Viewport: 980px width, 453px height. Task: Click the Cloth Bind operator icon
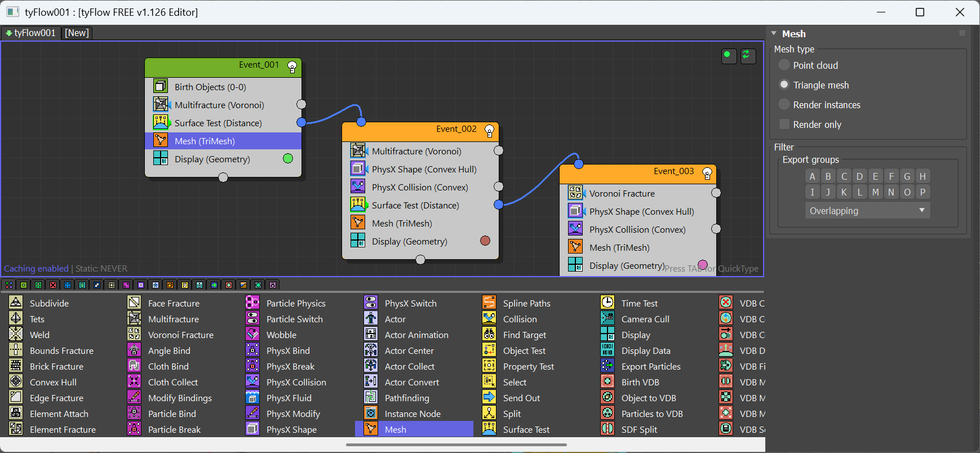pos(134,366)
